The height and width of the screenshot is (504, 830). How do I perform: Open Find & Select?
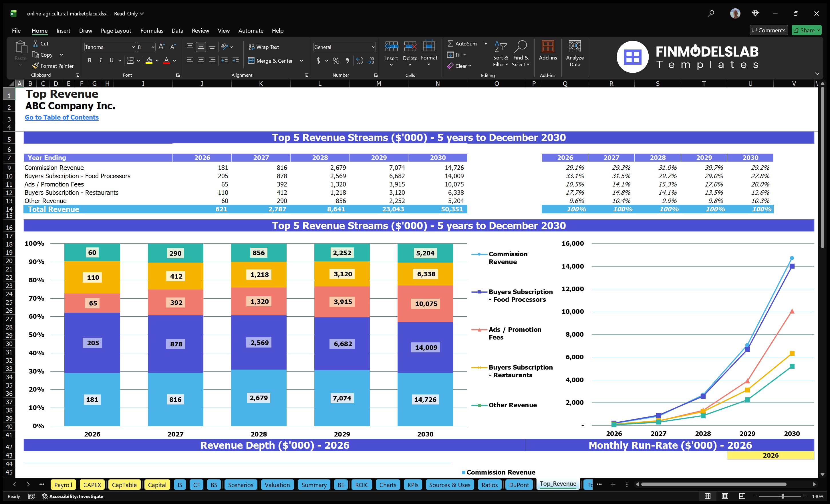tap(521, 54)
